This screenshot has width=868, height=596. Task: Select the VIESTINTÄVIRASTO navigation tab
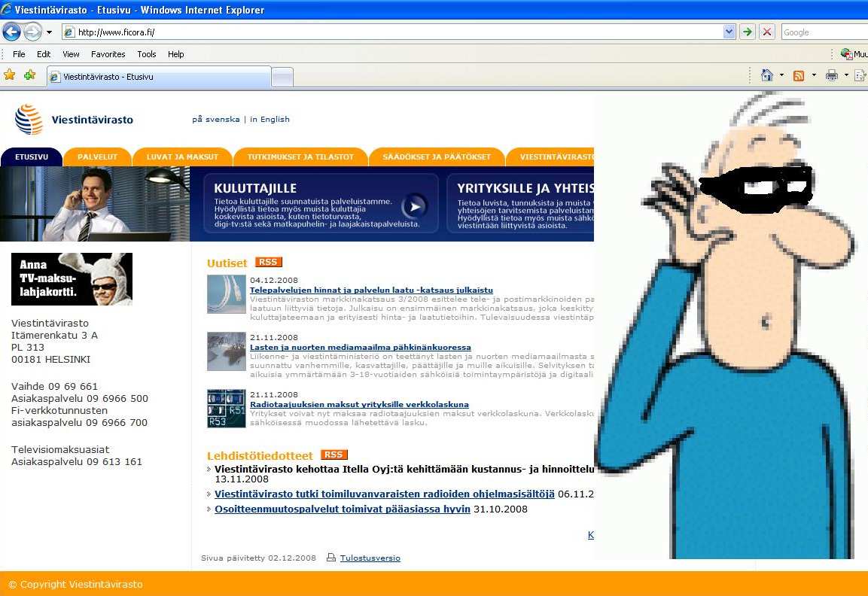click(x=550, y=157)
